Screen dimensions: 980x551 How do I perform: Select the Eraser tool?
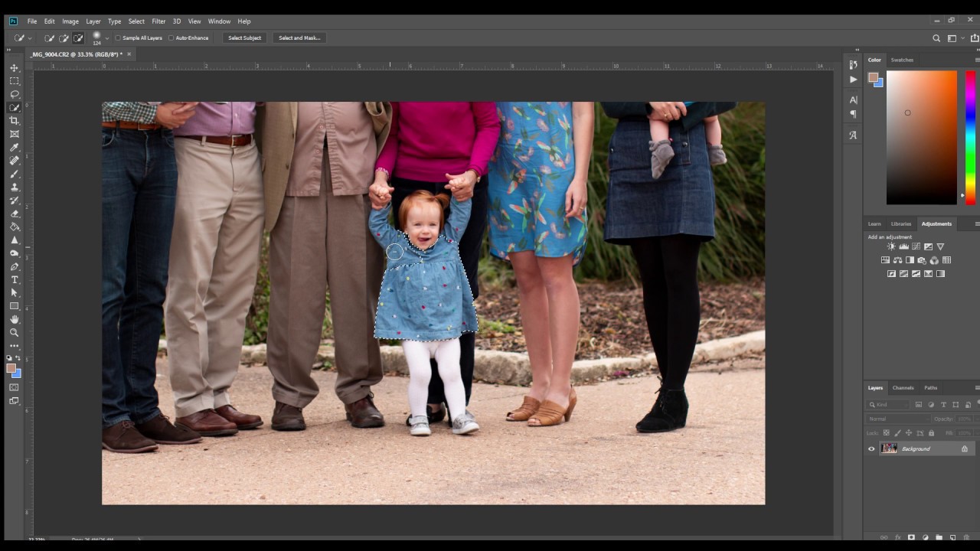pos(15,214)
